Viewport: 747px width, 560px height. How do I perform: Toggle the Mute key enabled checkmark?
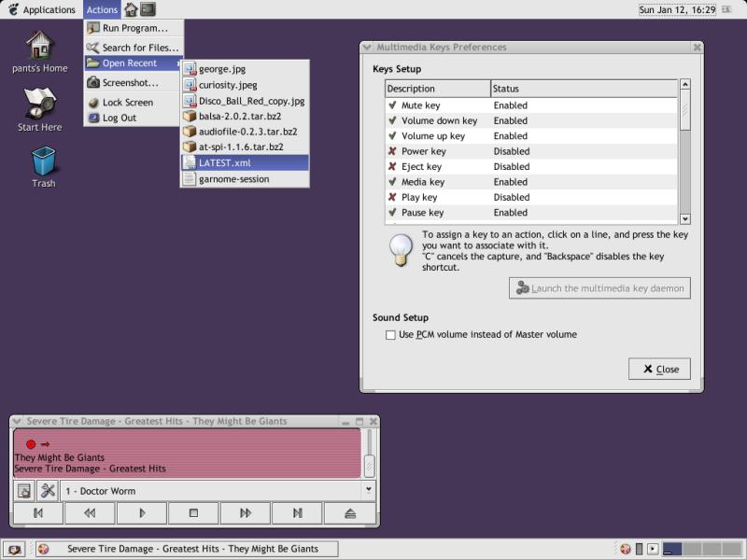coord(392,105)
